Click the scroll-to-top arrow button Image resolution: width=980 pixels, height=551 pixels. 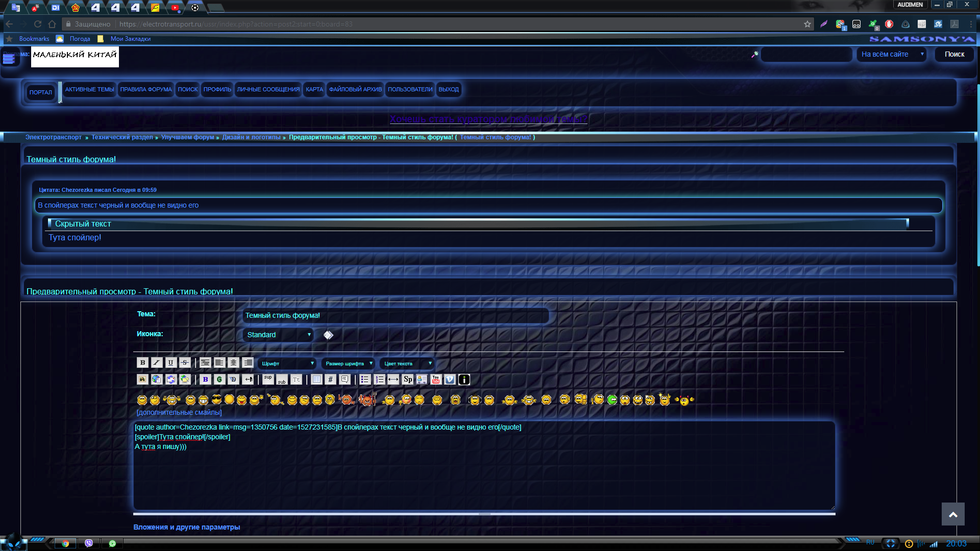(952, 514)
